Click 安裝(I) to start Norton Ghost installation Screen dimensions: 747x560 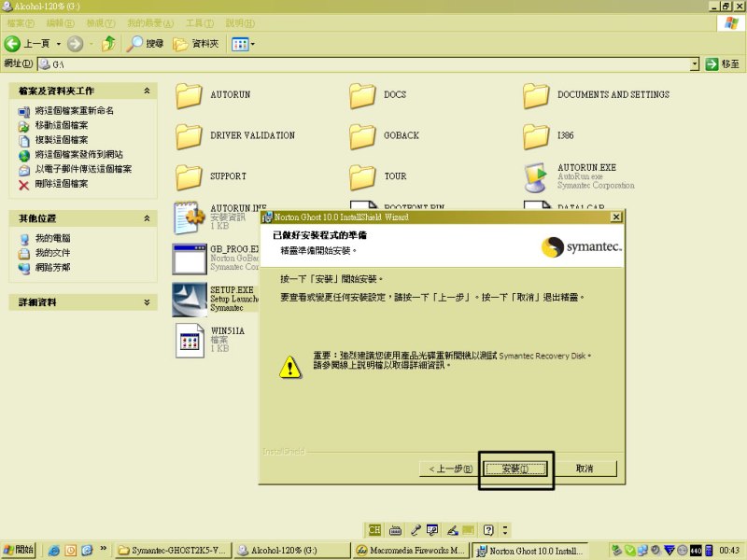[x=515, y=469]
